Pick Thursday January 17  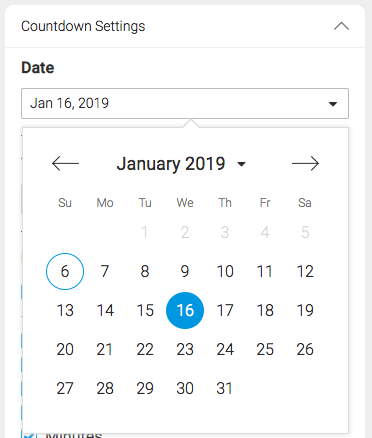[225, 310]
